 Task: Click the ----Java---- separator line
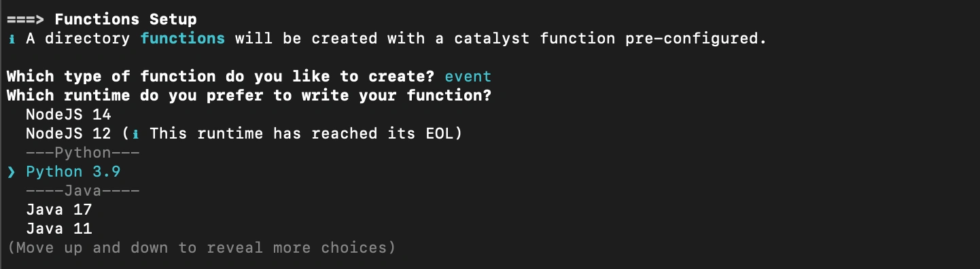(x=82, y=191)
